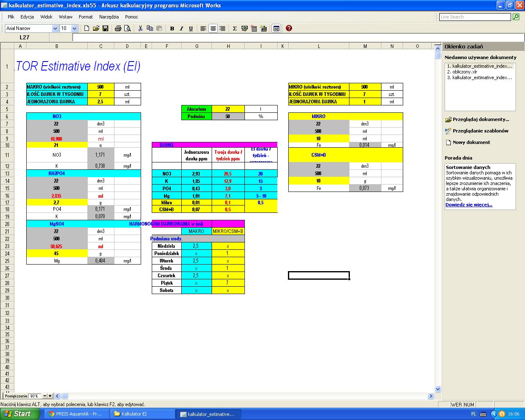Toggle bold formatting
Image resolution: width=525 pixels, height=420 pixels.
(172, 28)
